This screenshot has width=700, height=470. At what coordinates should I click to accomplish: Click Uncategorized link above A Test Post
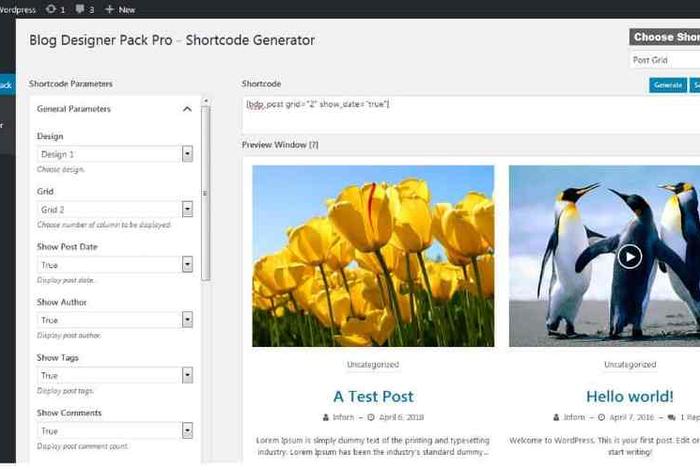coord(373,365)
